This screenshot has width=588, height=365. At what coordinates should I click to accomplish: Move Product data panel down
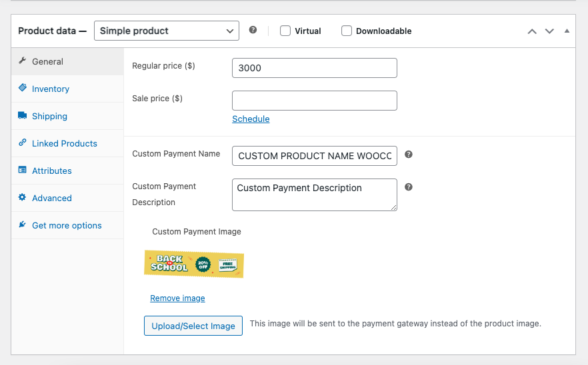[549, 31]
